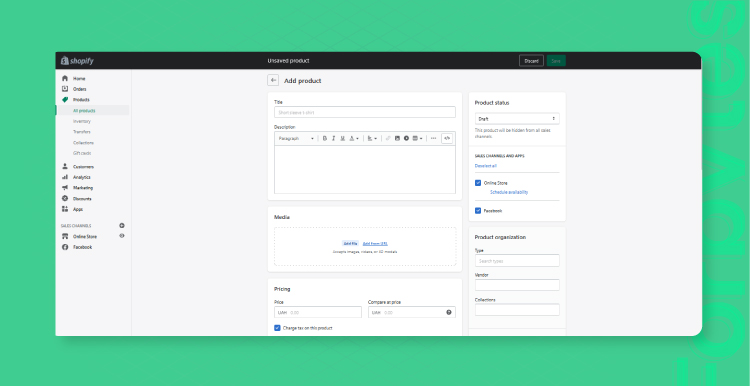Insert a video in the description
Image resolution: width=750 pixels, height=386 pixels.
point(406,138)
